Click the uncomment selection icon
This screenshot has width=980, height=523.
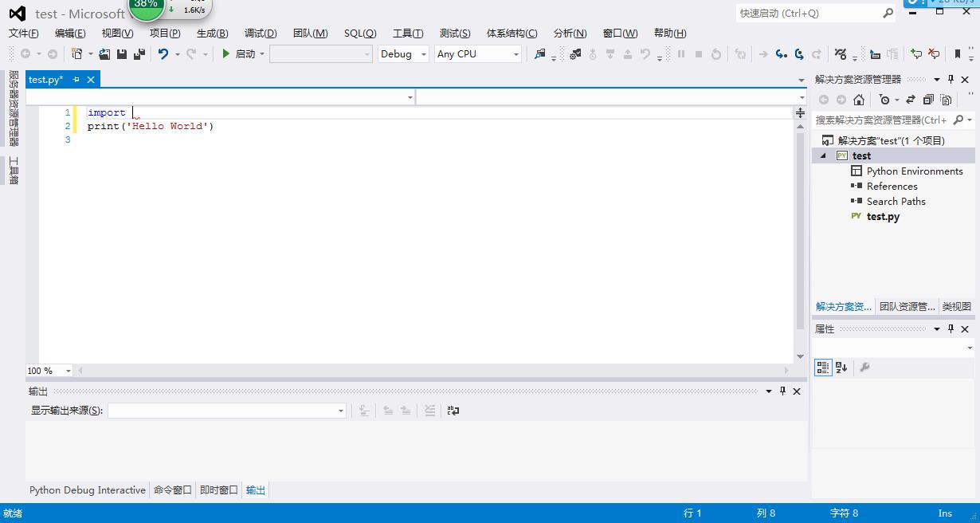(x=934, y=54)
